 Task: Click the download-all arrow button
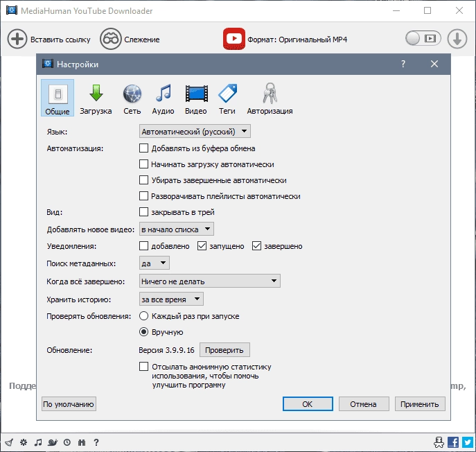(457, 40)
